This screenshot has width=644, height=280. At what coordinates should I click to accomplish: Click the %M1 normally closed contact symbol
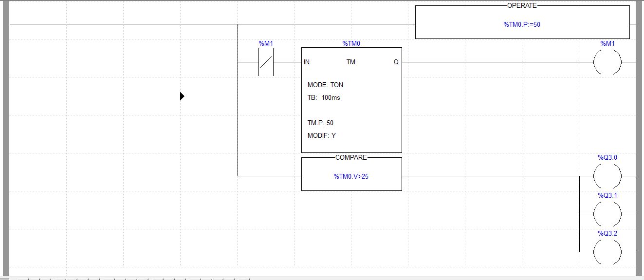click(266, 62)
